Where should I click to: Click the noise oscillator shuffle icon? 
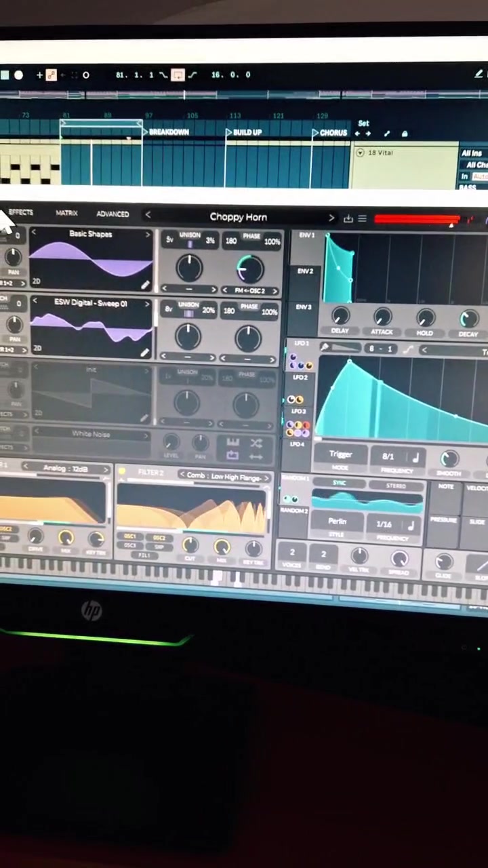[256, 443]
